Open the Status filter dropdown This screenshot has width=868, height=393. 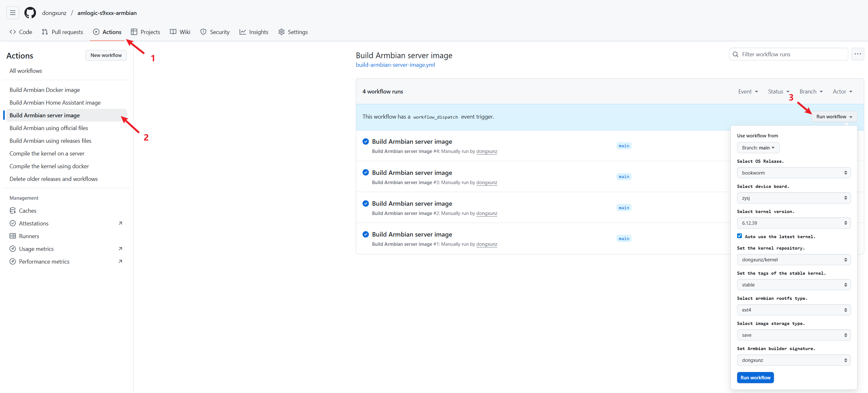tap(778, 92)
